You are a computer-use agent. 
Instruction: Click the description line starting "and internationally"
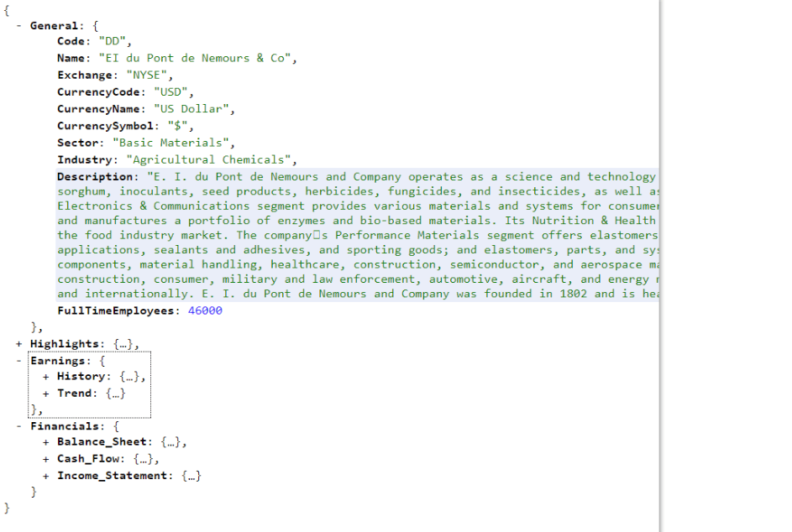[358, 294]
